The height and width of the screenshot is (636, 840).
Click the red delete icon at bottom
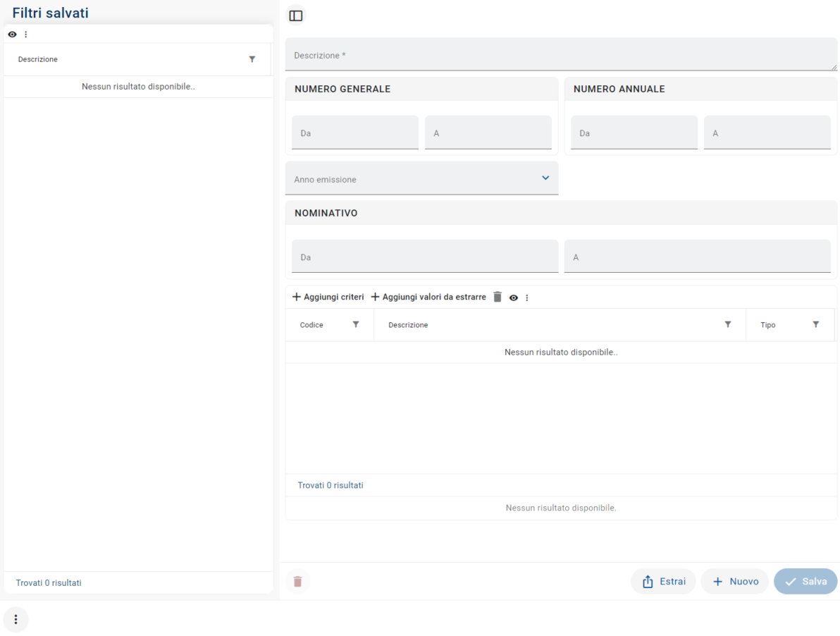coord(297,582)
